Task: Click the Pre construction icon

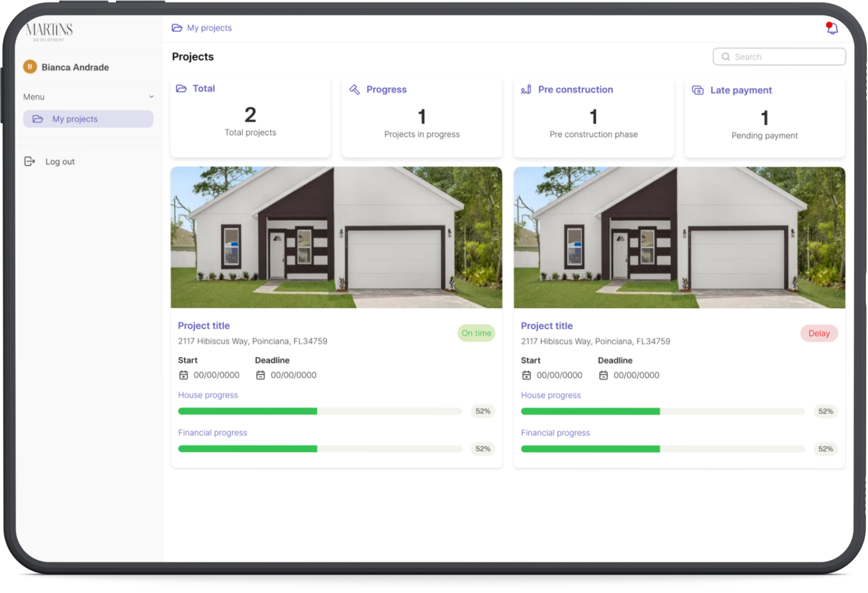Action: pyautogui.click(x=526, y=90)
